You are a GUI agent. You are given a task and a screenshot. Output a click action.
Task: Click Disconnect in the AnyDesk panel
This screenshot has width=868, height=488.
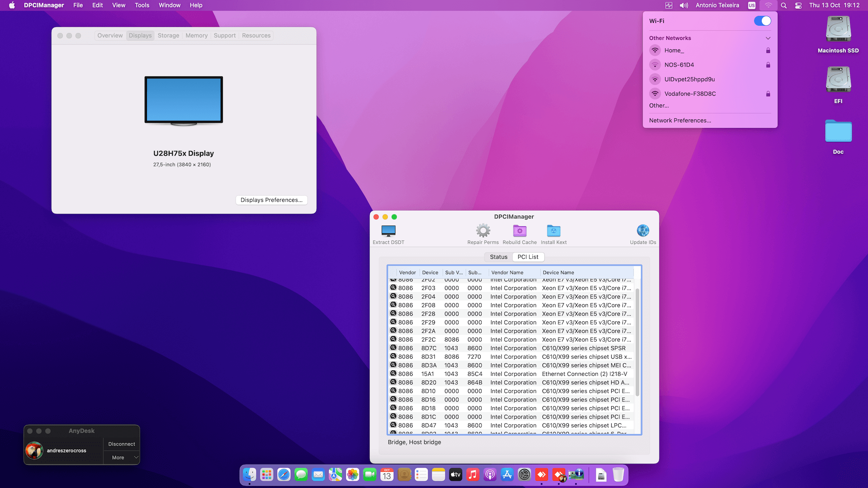(x=122, y=444)
